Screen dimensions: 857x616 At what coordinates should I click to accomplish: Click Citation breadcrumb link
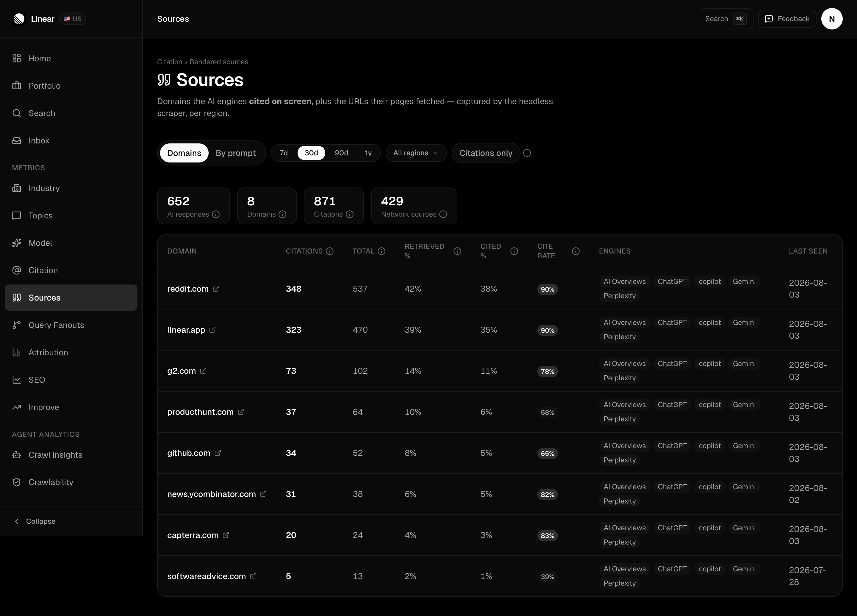tap(170, 62)
